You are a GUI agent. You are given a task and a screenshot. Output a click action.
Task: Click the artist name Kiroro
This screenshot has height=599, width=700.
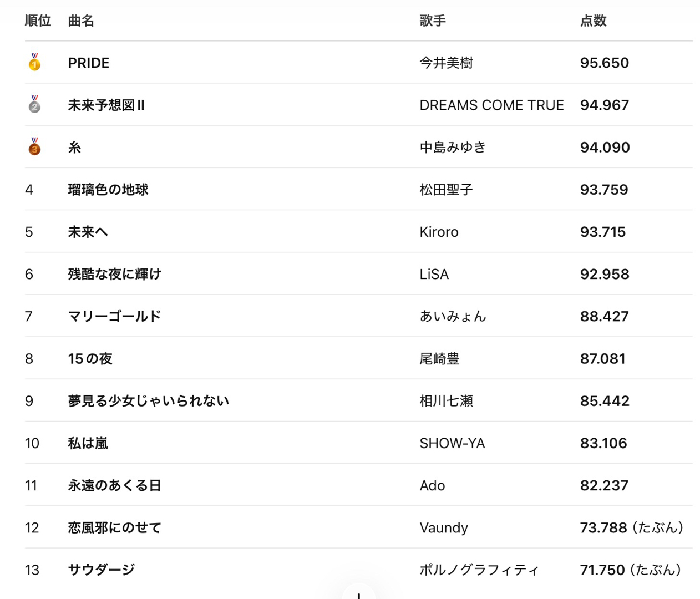439,232
